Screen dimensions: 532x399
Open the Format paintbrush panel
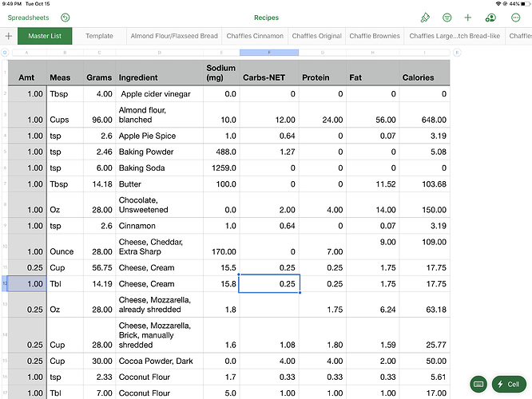(425, 18)
